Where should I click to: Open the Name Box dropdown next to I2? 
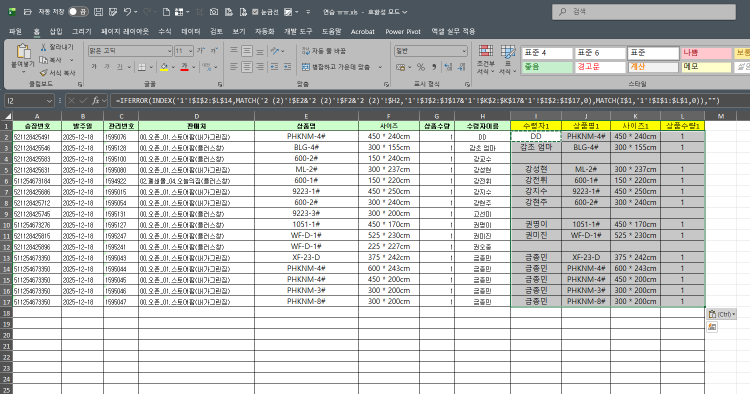click(x=49, y=100)
